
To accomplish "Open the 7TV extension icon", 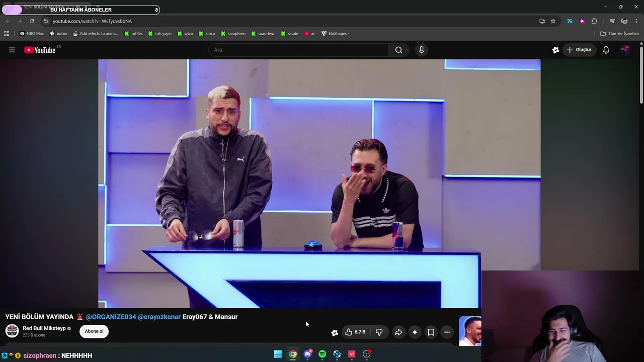I will [x=570, y=21].
